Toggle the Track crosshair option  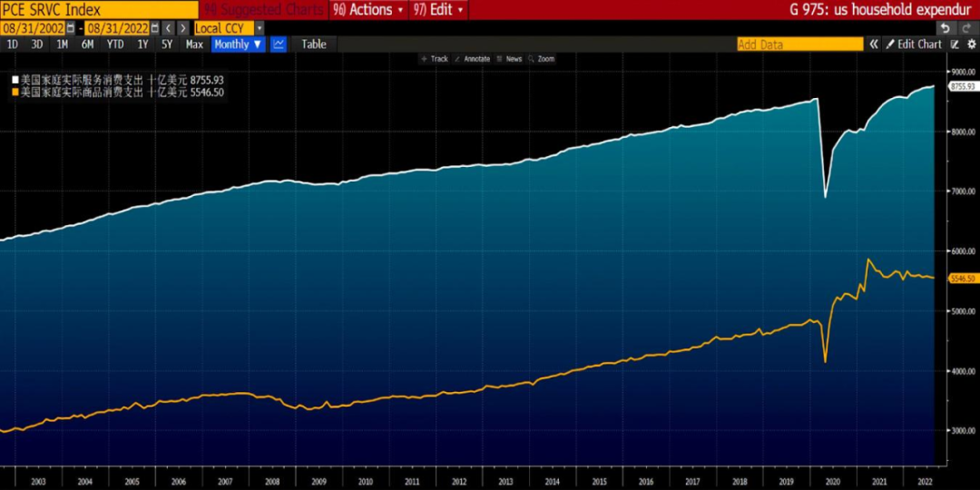(435, 59)
